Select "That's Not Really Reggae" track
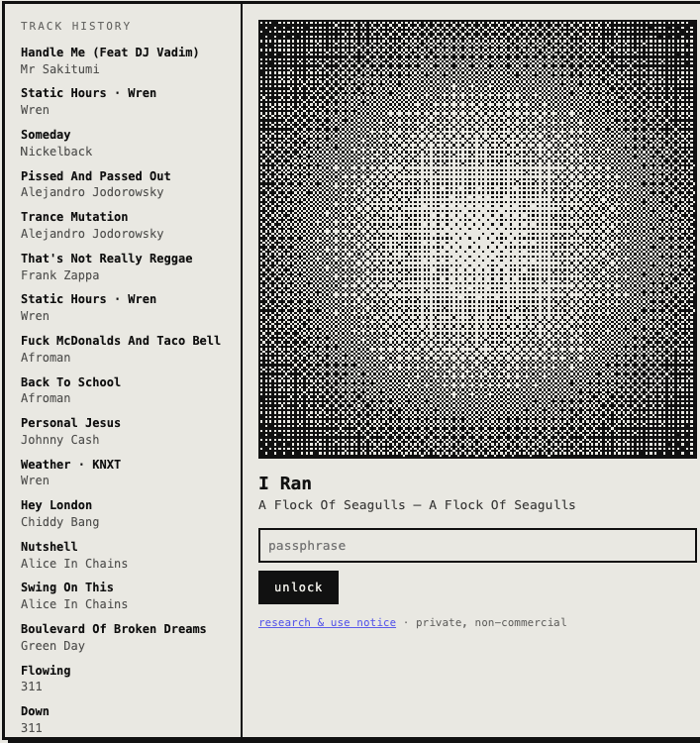The width and height of the screenshot is (700, 743). click(107, 259)
